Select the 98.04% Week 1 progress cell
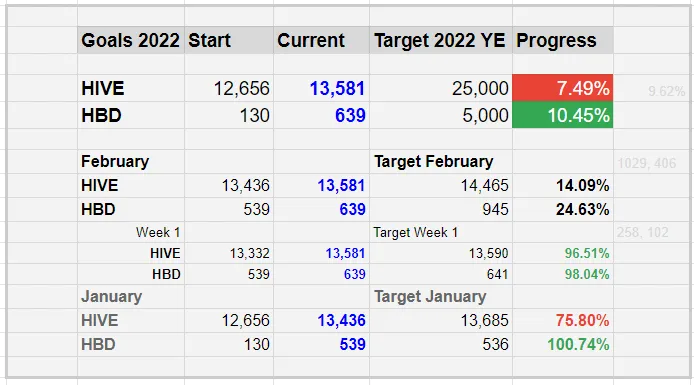The width and height of the screenshot is (694, 385). click(563, 274)
